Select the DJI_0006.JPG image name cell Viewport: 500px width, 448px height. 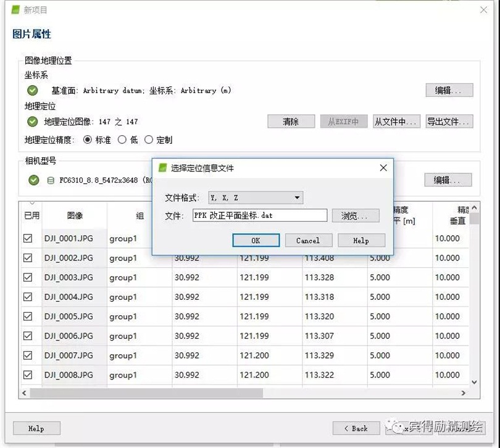[x=74, y=336]
